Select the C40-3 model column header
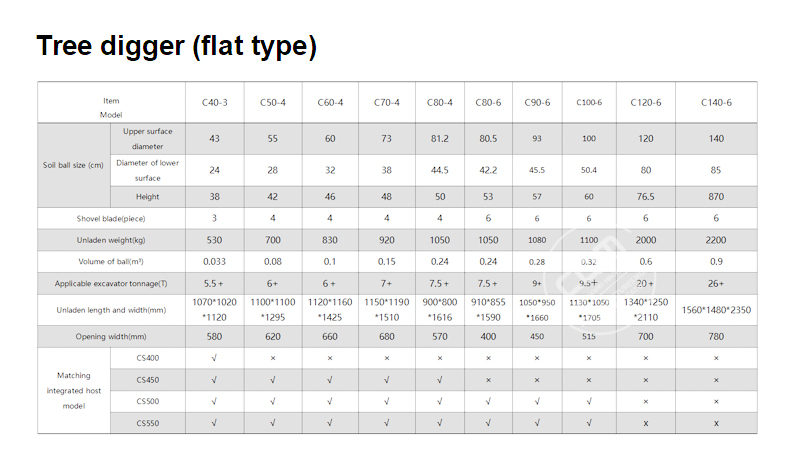The width and height of the screenshot is (790, 470). point(214,102)
